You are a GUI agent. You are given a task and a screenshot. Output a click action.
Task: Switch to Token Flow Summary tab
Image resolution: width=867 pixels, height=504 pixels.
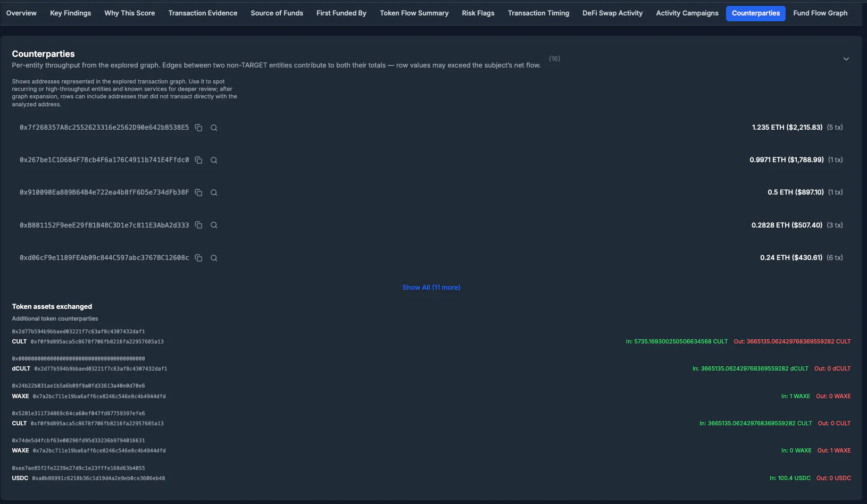click(x=414, y=13)
